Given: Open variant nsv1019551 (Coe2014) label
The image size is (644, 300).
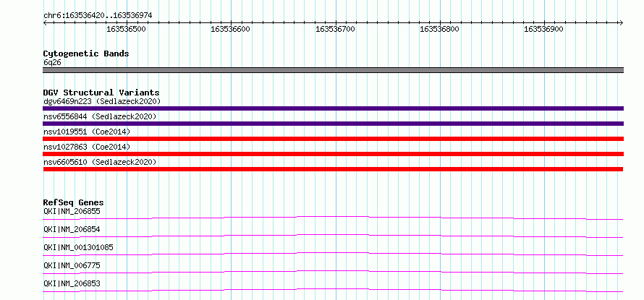Looking at the screenshot, I should tap(87, 132).
